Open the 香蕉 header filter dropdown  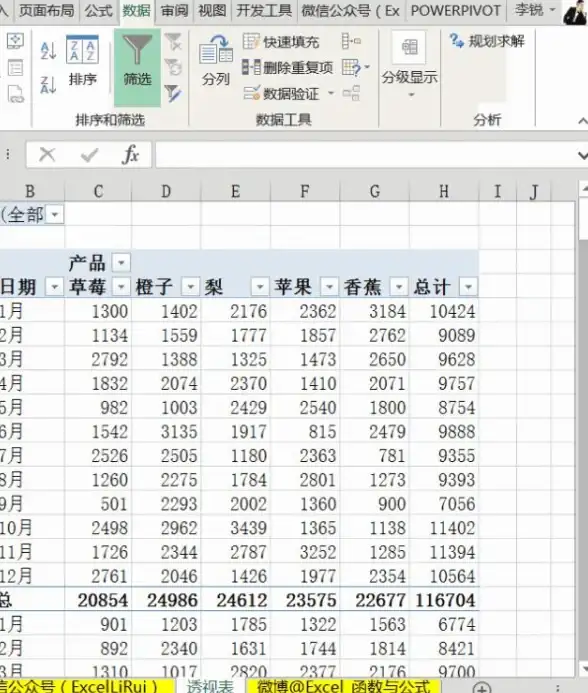(x=398, y=287)
